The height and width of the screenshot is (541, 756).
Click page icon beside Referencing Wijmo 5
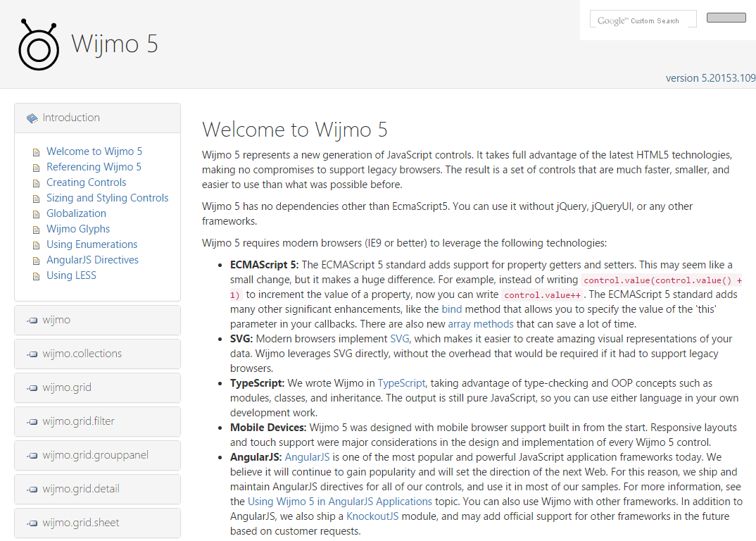(36, 168)
